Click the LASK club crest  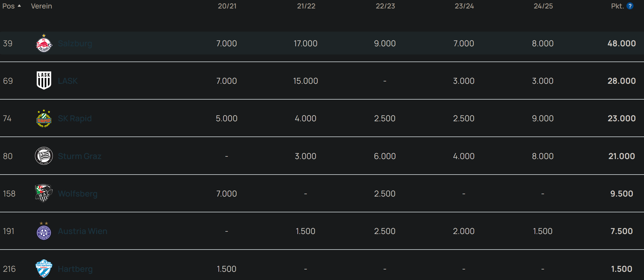[x=44, y=80]
